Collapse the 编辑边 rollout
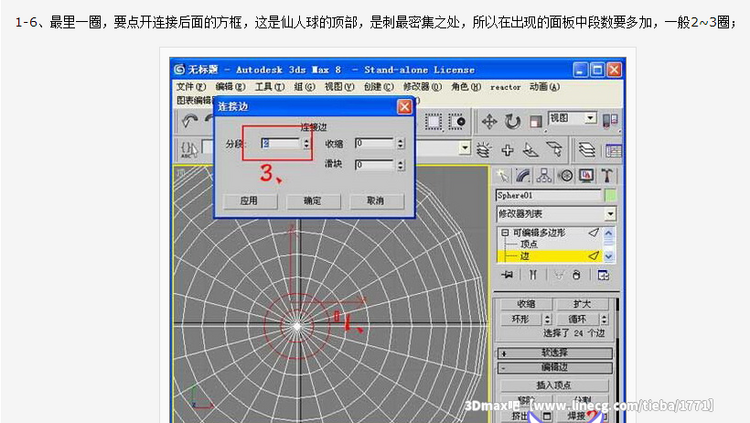This screenshot has height=423, width=750. (555, 367)
